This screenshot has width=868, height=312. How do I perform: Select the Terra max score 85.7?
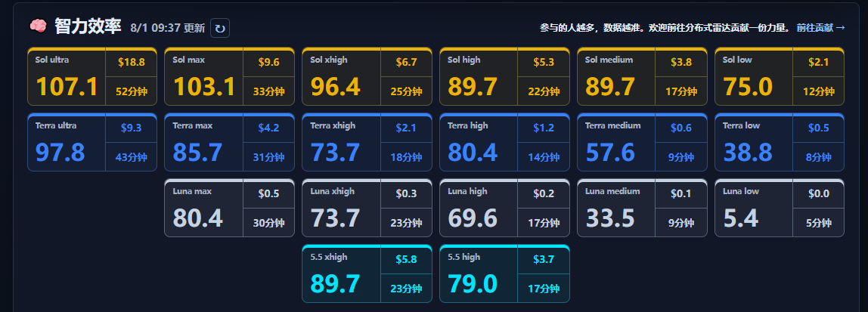pyautogui.click(x=197, y=152)
